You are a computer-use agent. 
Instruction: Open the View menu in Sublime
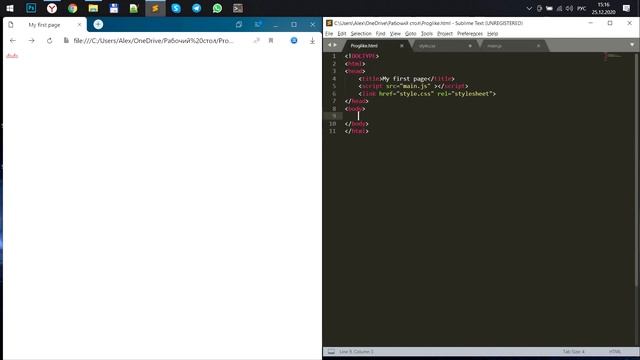click(395, 33)
